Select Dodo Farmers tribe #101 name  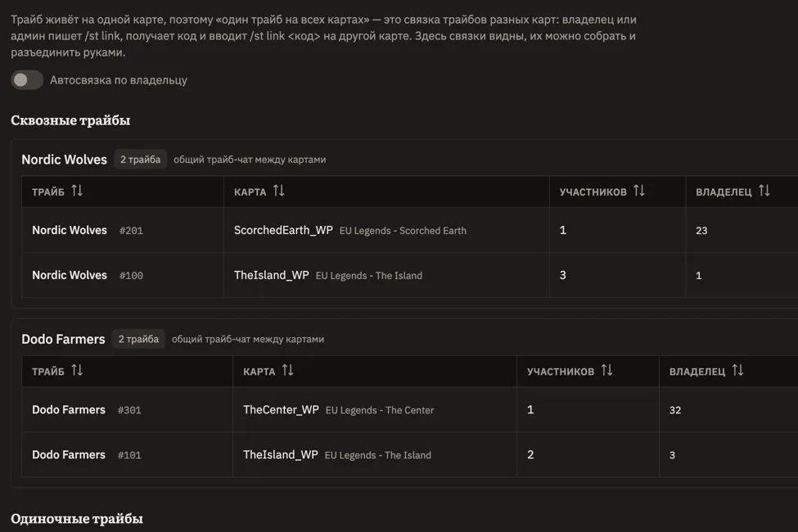click(68, 454)
